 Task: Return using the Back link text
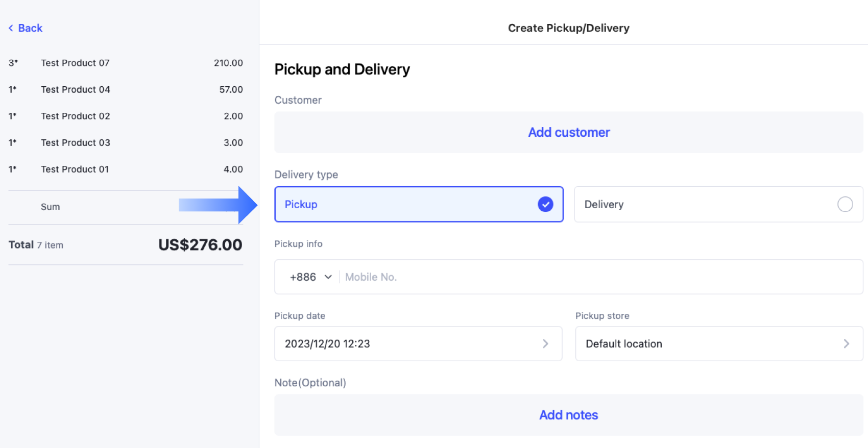coord(30,28)
